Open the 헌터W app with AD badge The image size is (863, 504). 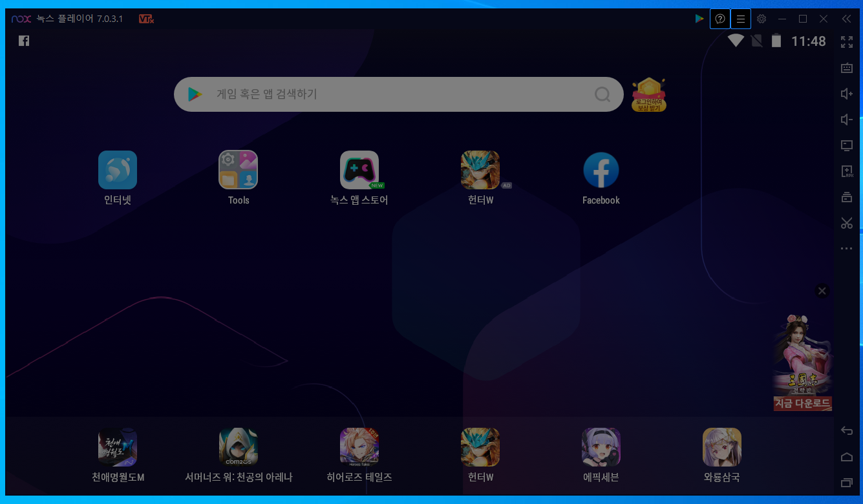point(480,170)
